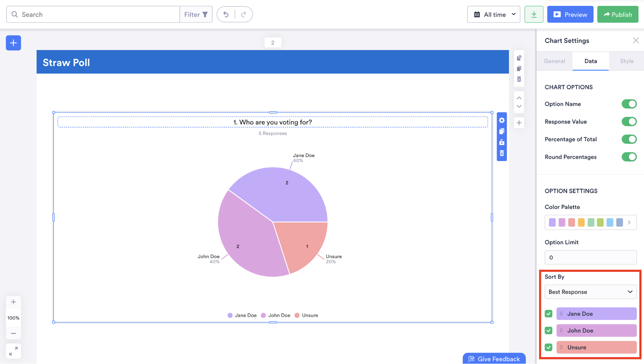Delete chart using blue trash icon
Screen dimensions: 644x364
pos(502,153)
